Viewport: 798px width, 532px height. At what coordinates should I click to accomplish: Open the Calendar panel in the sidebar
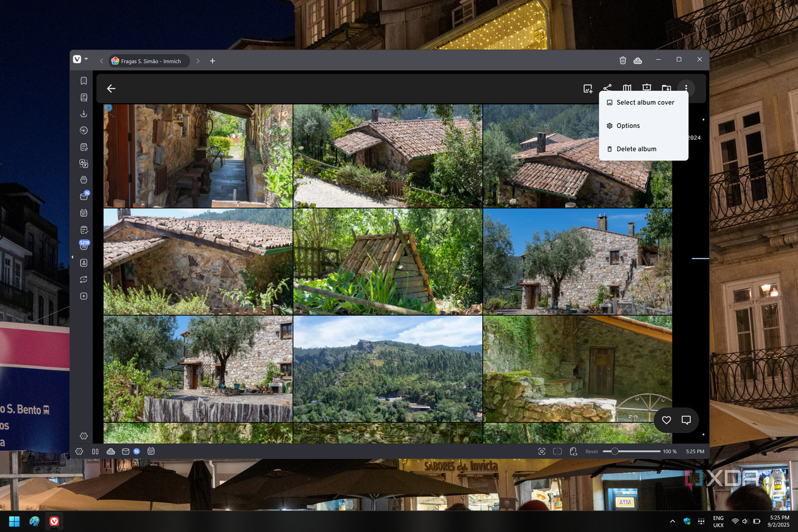coord(83,212)
